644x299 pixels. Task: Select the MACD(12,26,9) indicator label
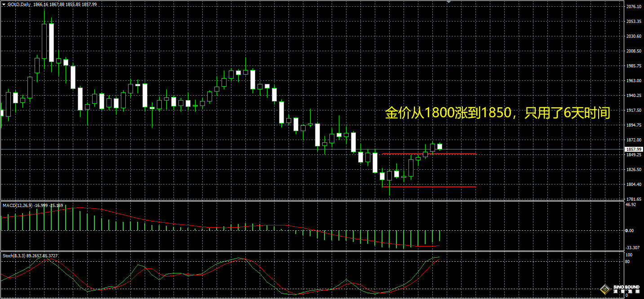(x=17, y=205)
